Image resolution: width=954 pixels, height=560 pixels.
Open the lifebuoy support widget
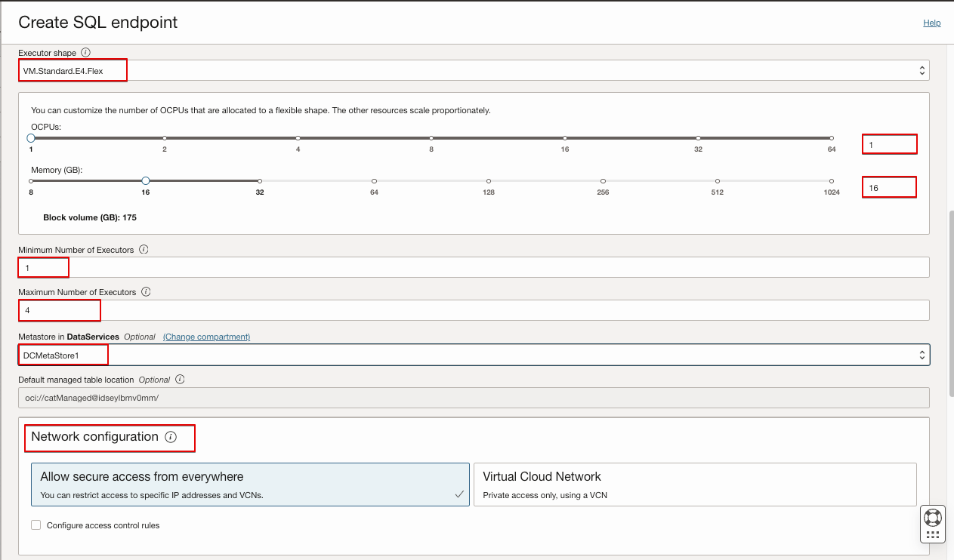click(x=933, y=518)
